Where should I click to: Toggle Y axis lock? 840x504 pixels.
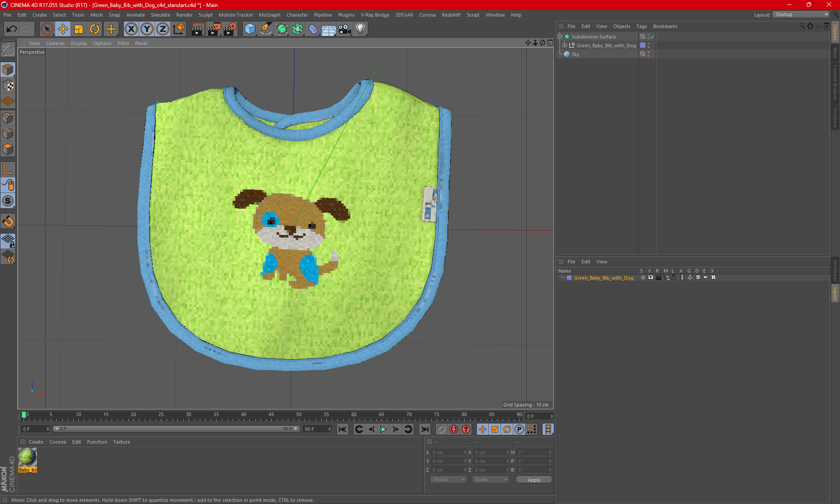coord(147,29)
